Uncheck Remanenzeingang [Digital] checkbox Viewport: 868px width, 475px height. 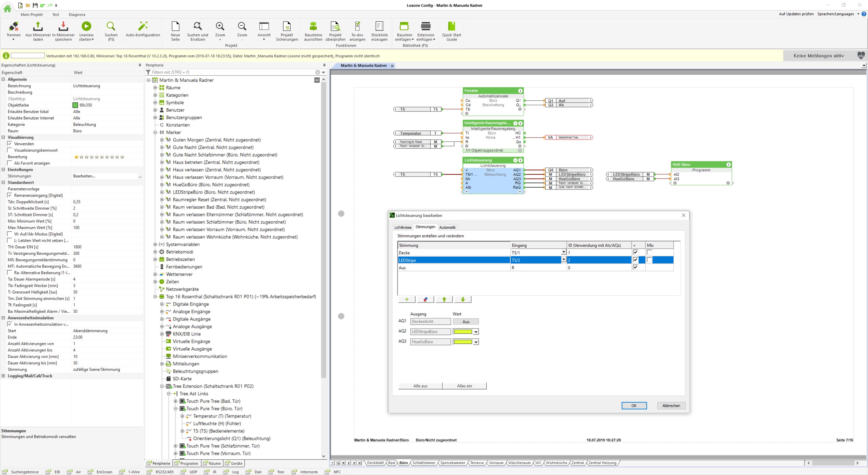pyautogui.click(x=10, y=195)
